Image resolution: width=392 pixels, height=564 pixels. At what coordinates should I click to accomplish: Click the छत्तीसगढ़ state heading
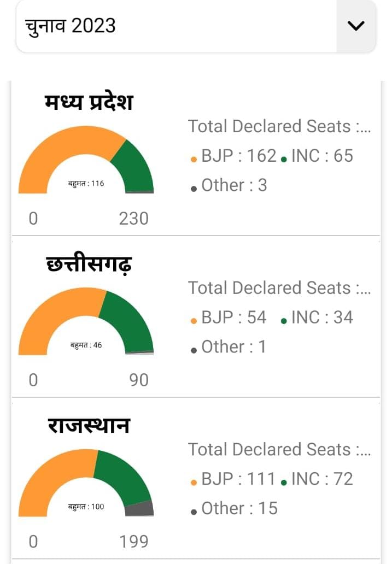(89, 265)
